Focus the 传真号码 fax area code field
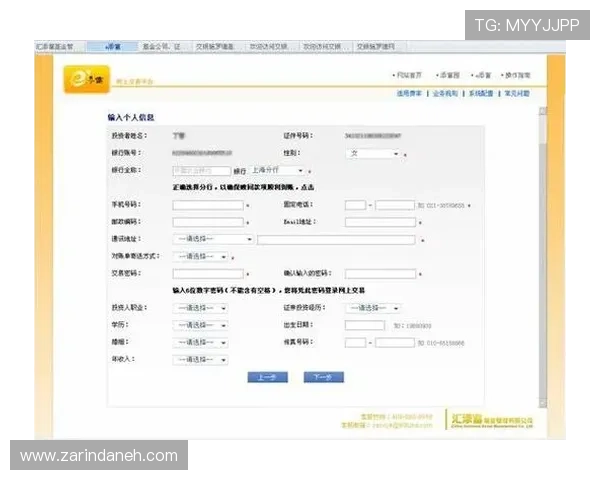This screenshot has width=600, height=480. pos(355,343)
